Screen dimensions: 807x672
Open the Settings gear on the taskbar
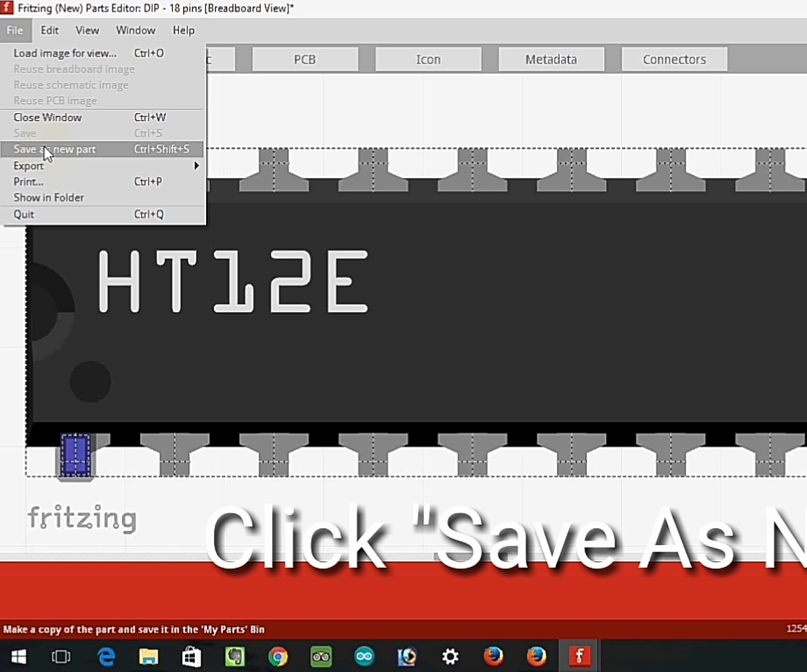450,656
